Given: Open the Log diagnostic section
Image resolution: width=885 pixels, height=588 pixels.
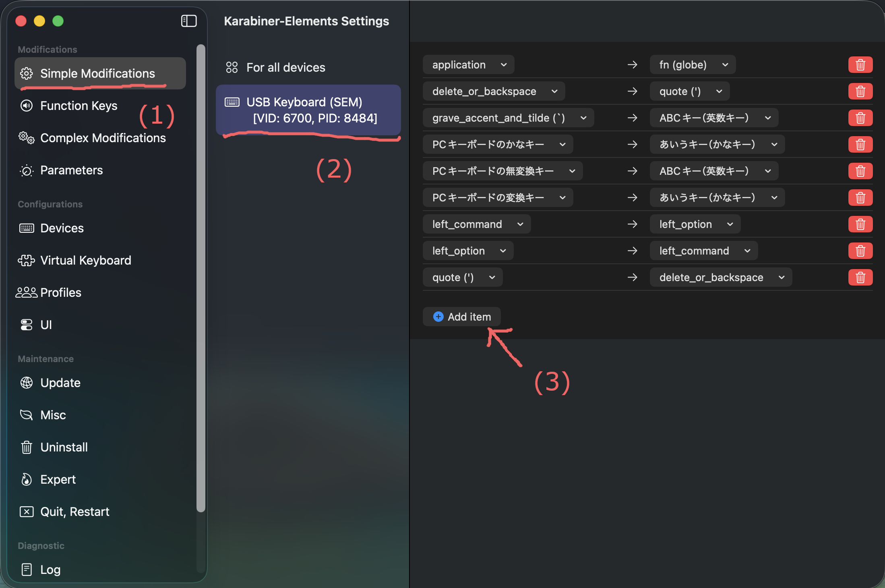Looking at the screenshot, I should pos(100,569).
